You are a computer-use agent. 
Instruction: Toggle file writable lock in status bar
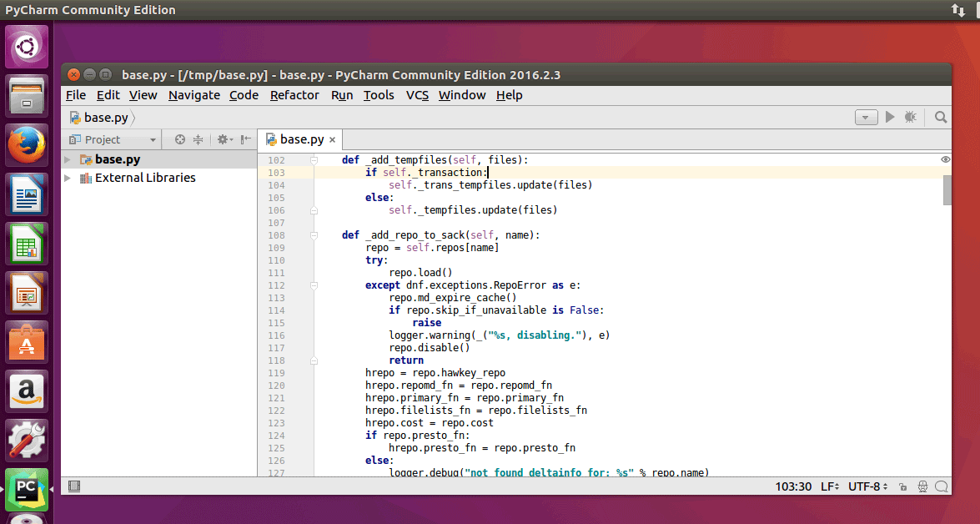tap(902, 486)
